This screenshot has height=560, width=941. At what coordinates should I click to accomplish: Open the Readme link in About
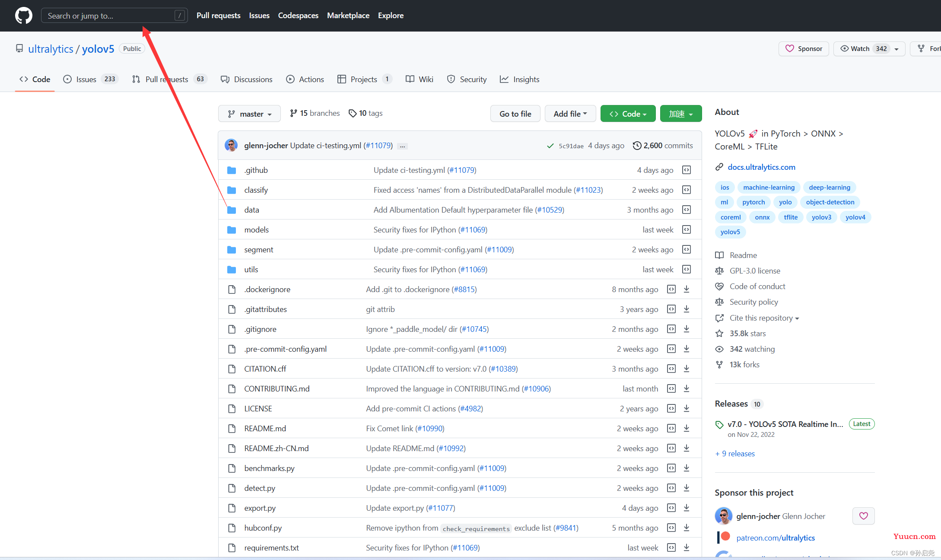click(x=743, y=255)
